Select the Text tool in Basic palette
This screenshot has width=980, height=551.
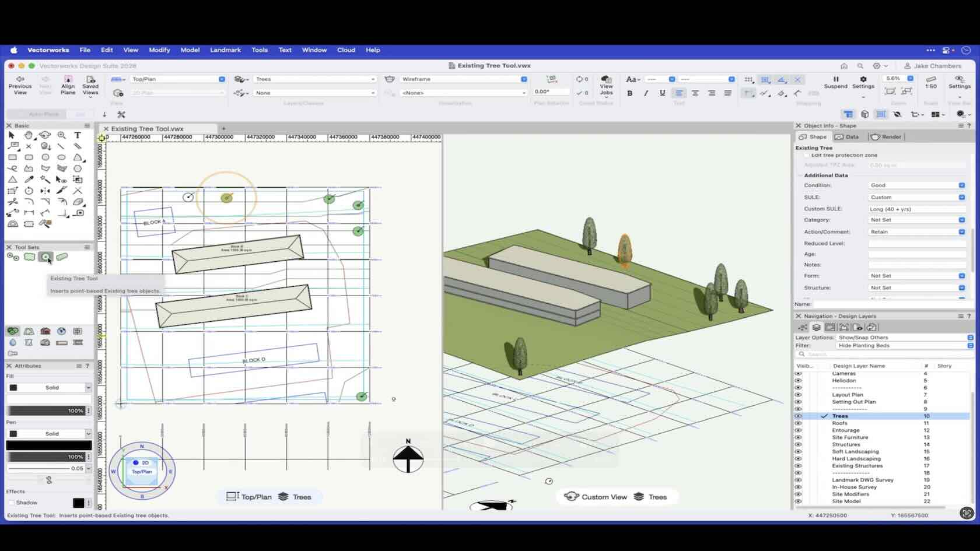point(77,135)
